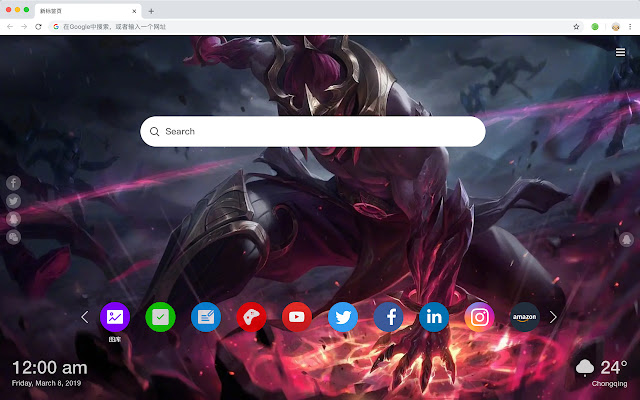The image size is (640, 400).
Task: Open the hamburger menu on the page
Action: (620, 52)
